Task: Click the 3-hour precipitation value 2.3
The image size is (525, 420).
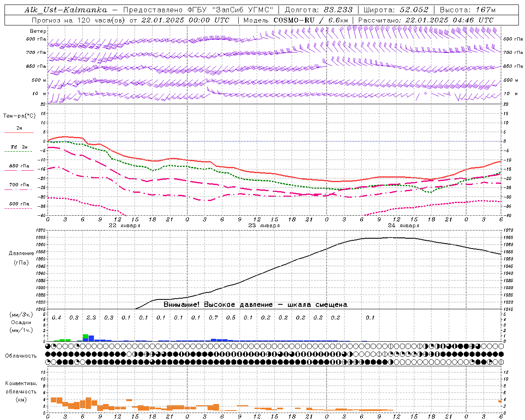Action: point(91,318)
